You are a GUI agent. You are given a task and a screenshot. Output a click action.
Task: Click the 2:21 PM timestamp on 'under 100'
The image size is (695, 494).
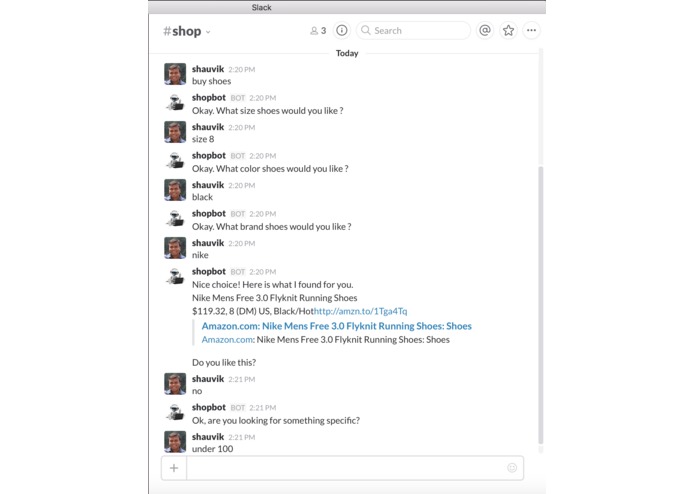(x=242, y=437)
